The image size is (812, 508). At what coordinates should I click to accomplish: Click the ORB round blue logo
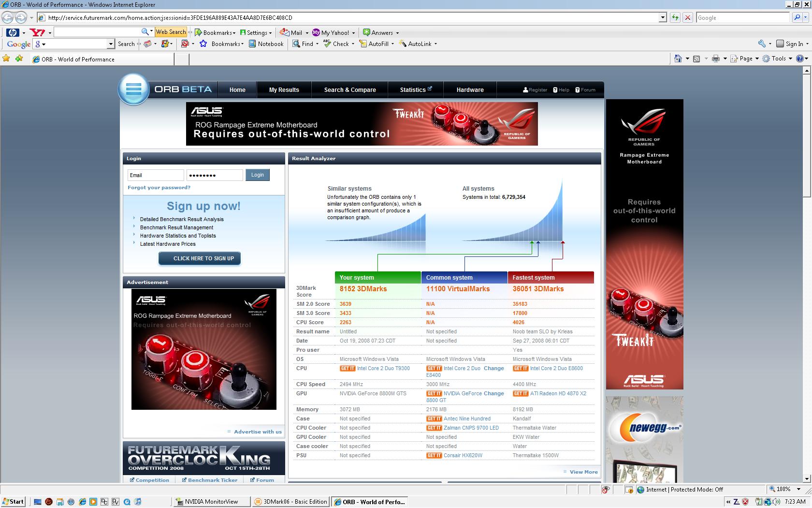tap(133, 89)
